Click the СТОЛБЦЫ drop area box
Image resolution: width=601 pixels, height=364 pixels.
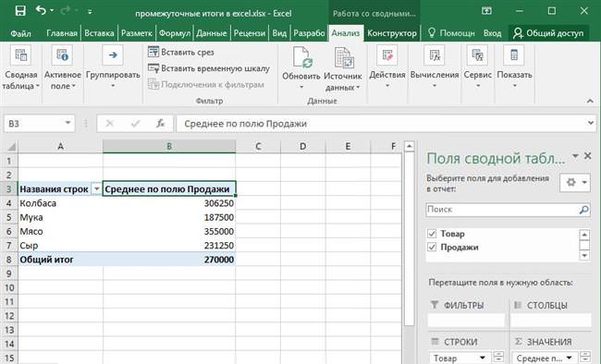point(551,320)
